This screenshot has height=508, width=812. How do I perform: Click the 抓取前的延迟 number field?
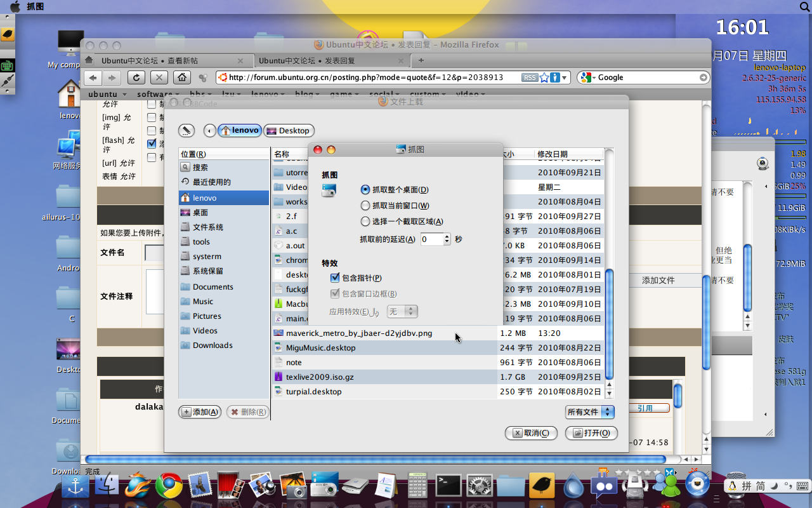(432, 239)
